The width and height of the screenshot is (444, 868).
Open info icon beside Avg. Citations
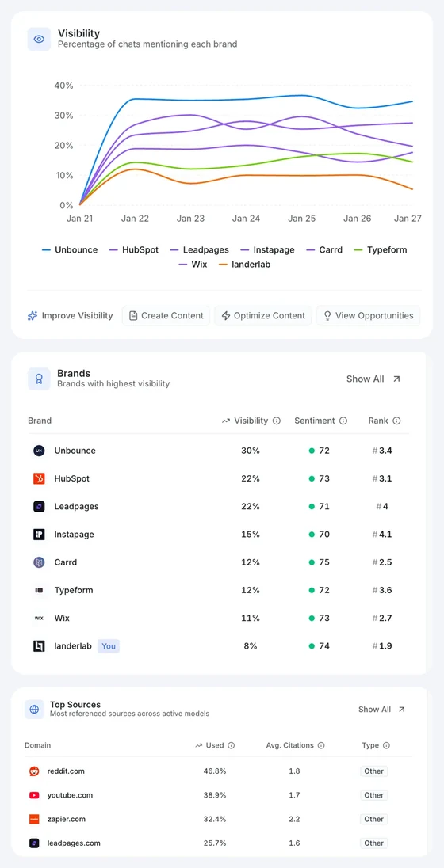point(321,745)
